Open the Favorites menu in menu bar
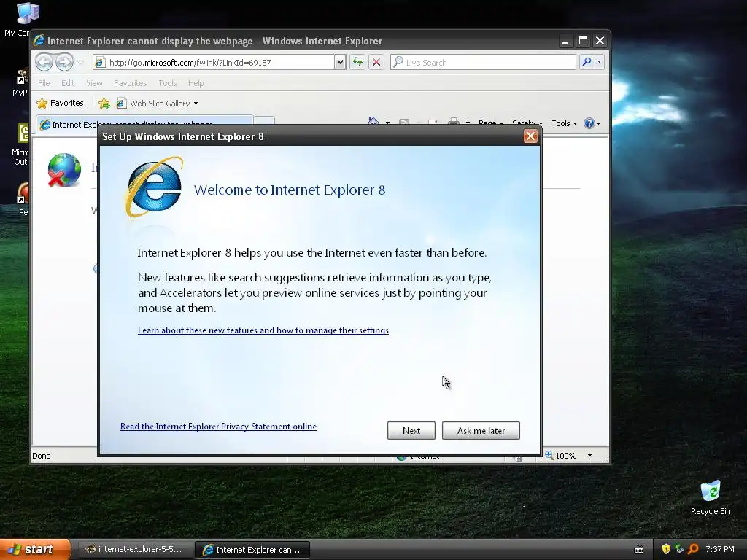 click(130, 83)
